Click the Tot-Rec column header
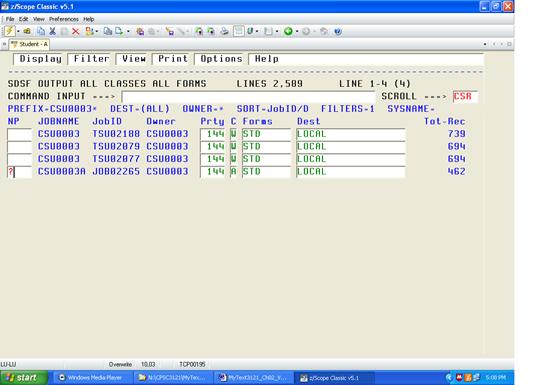Screen dimensions: 538x385 coord(445,121)
